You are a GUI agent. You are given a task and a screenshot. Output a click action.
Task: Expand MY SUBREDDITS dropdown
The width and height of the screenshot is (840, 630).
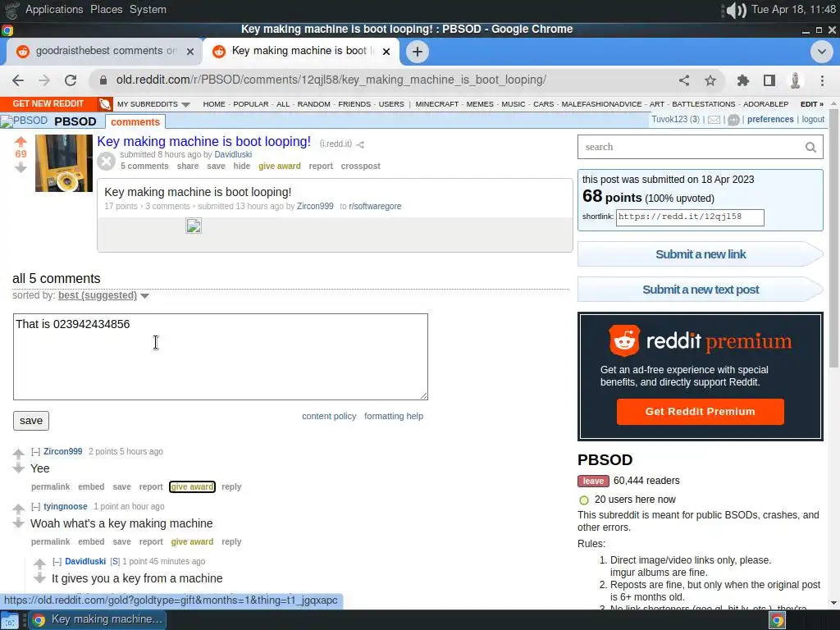(x=153, y=104)
